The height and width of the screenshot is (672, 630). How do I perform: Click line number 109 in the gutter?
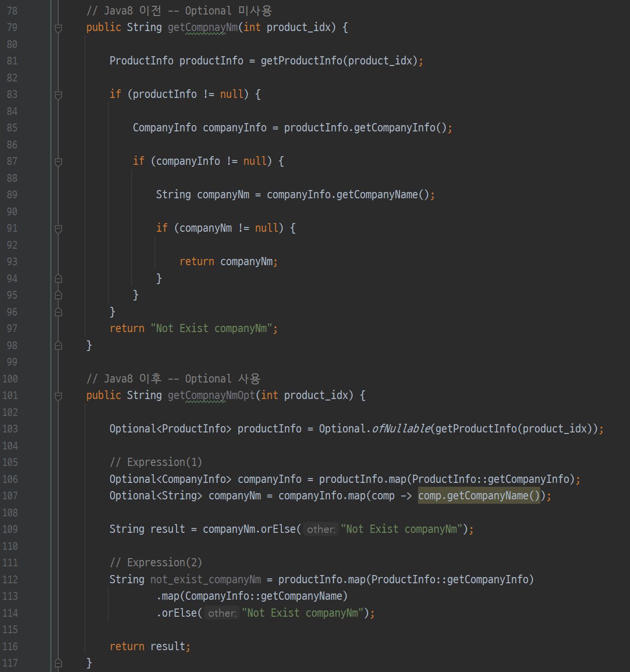(x=10, y=529)
